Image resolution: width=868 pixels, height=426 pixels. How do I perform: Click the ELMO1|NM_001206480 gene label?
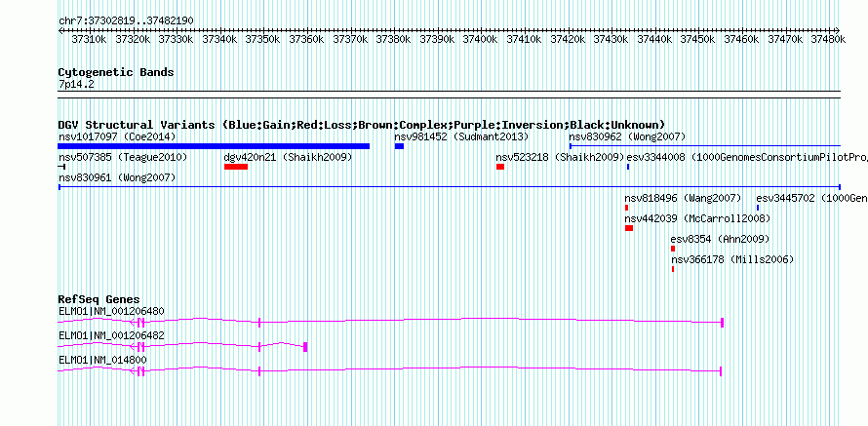111,312
